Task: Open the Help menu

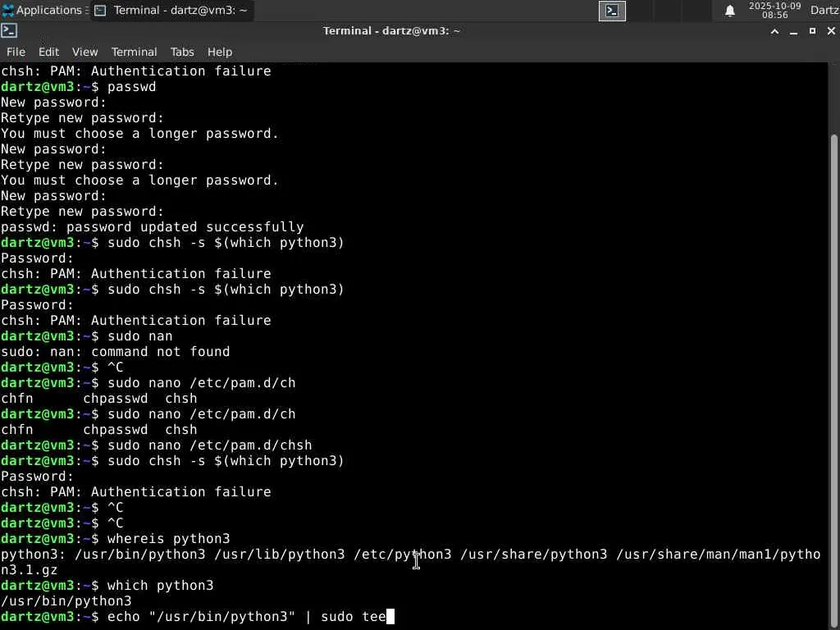Action: tap(219, 52)
